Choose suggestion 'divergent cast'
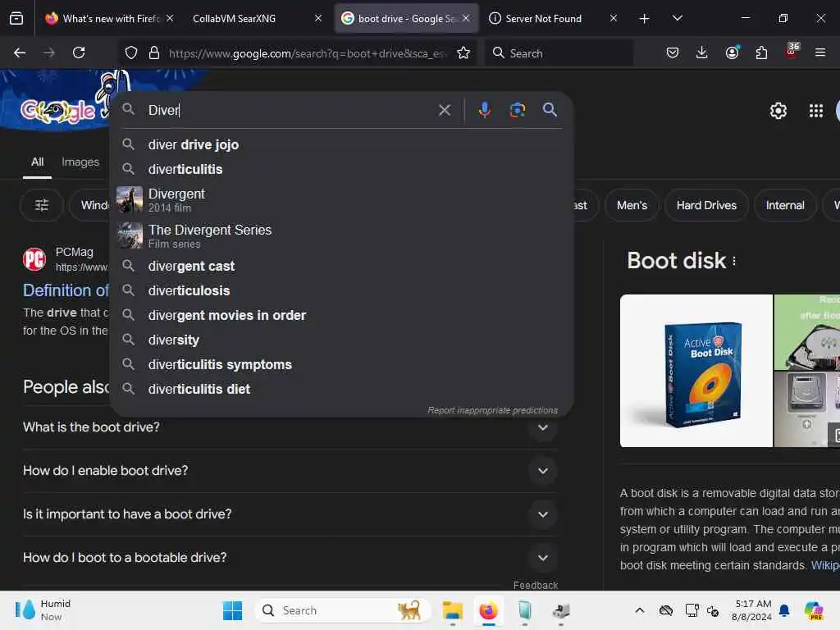Screen dimensions: 840x630 click(342, 267)
